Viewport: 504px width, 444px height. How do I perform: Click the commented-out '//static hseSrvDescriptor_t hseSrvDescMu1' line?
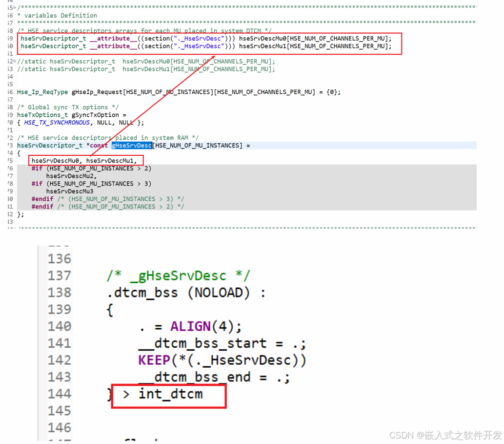coord(146,69)
